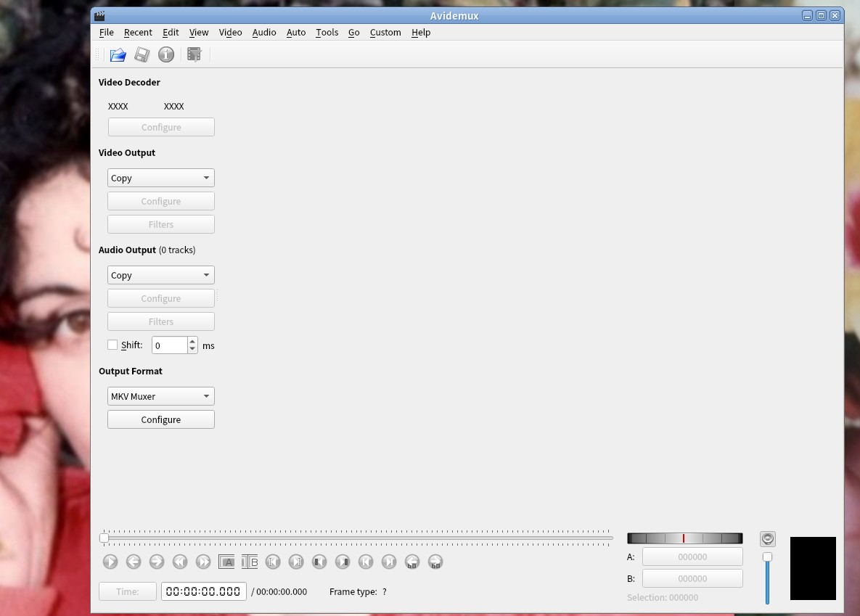Set marker A on the timeline
This screenshot has height=616, width=860.
pos(227,562)
